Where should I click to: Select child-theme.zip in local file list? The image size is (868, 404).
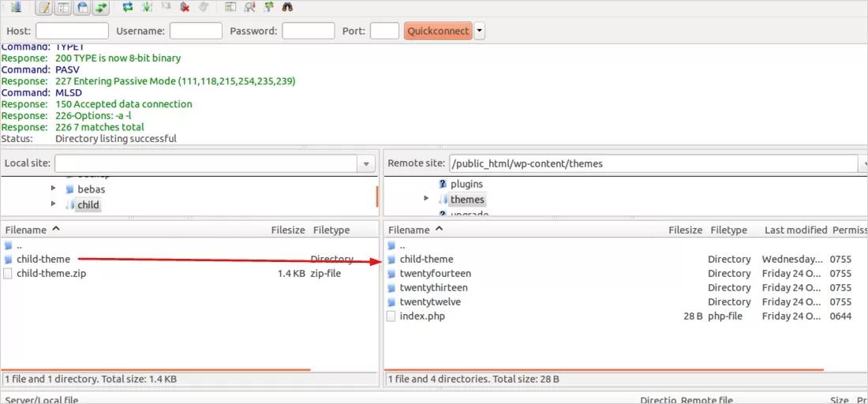pos(51,274)
